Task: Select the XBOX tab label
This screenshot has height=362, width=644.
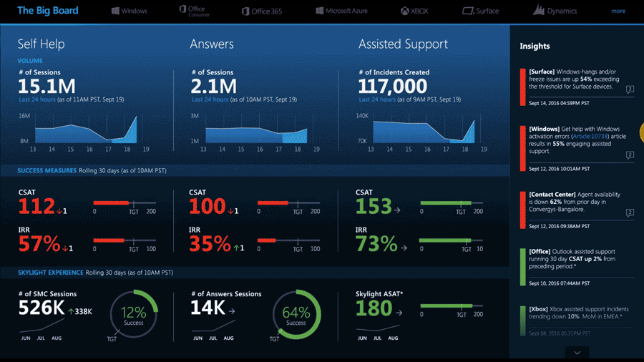Action: click(420, 11)
